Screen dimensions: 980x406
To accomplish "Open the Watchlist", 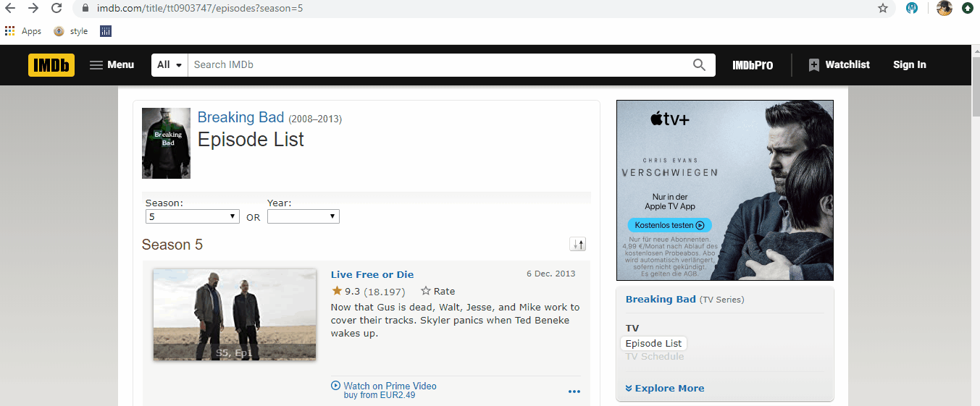I will coord(839,64).
